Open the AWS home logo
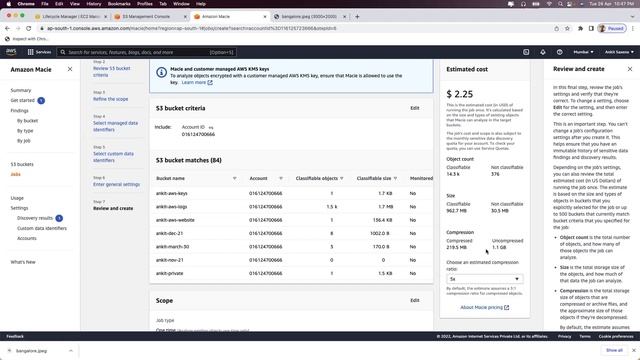The height and width of the screenshot is (360, 640). point(11,52)
